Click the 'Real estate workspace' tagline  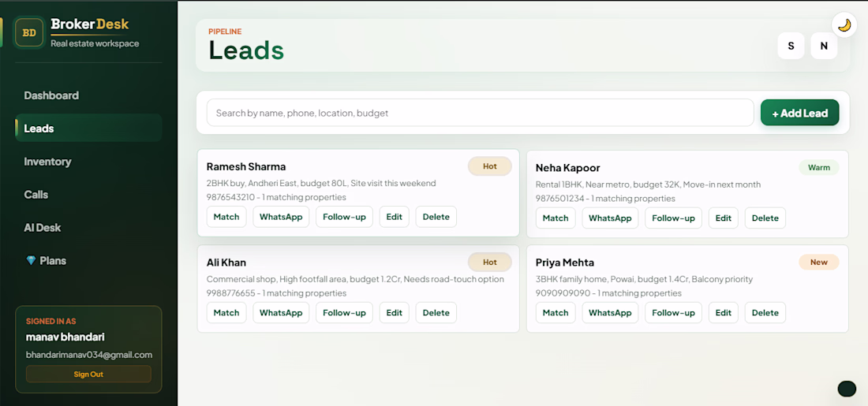coord(95,43)
